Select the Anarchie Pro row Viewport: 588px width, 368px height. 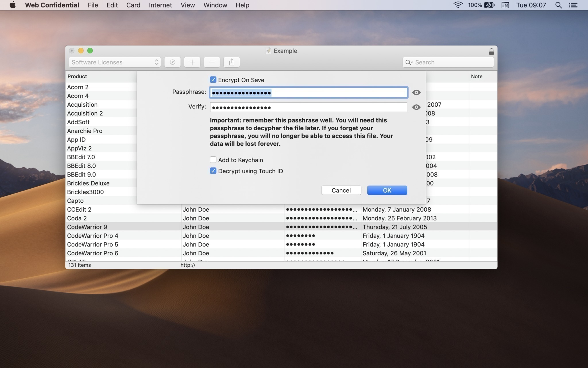click(101, 131)
